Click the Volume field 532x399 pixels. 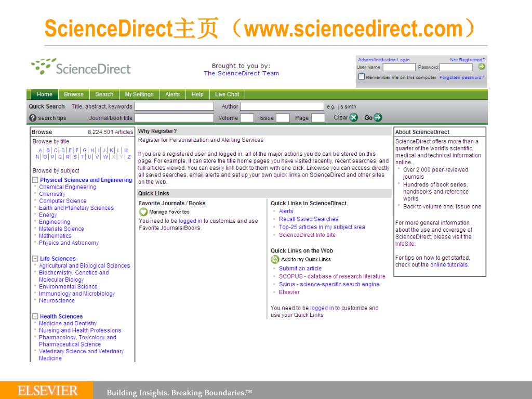[247, 118]
